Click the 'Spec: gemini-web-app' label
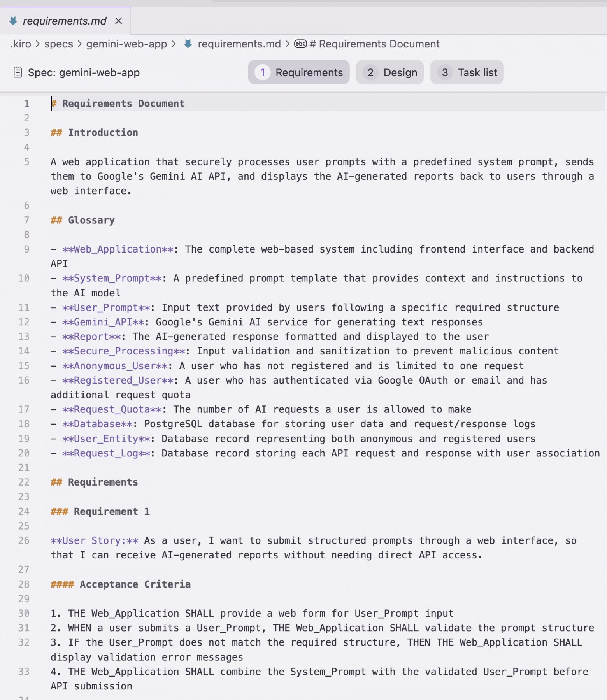 coord(84,73)
